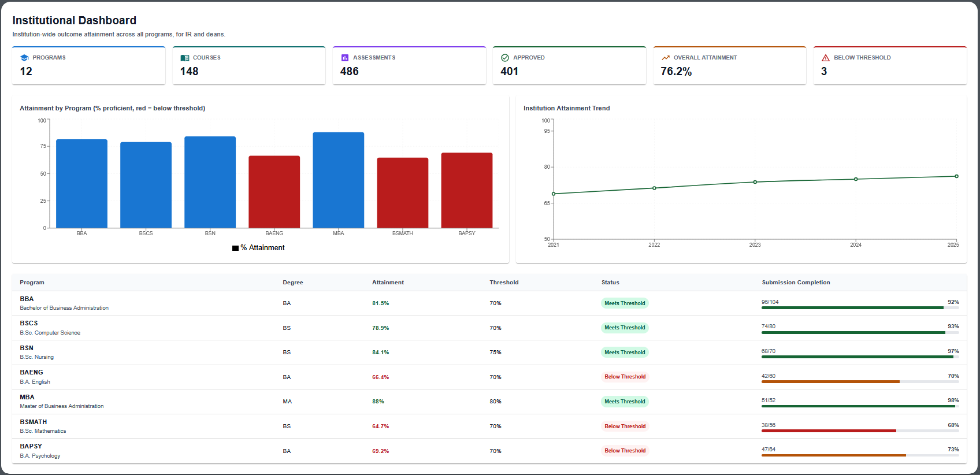Image resolution: width=980 pixels, height=475 pixels.
Task: Click the black % Attainment legend square
Action: 235,248
